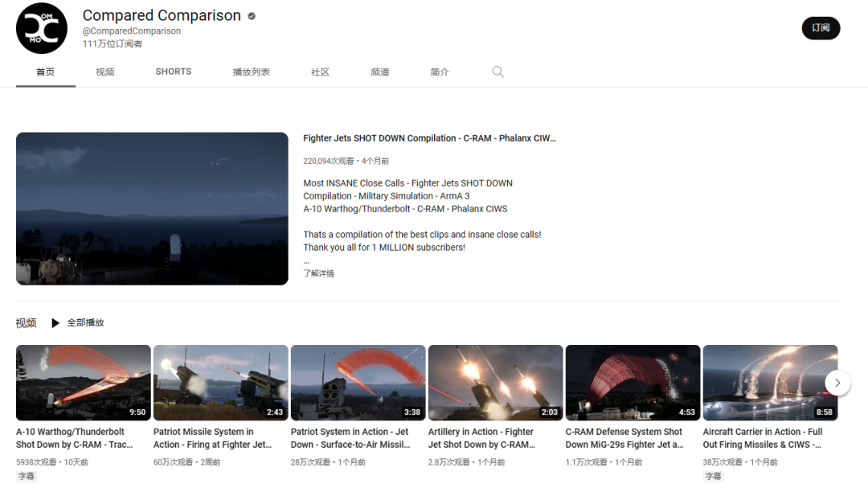Click C-RAM Defense System Shot Down title
This screenshot has height=492, width=868.
coord(624,438)
